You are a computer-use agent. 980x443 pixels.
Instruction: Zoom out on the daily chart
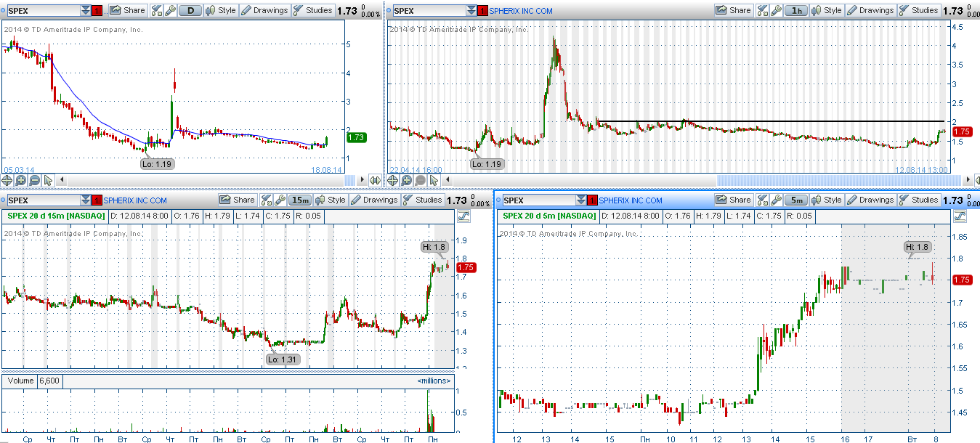[34, 180]
